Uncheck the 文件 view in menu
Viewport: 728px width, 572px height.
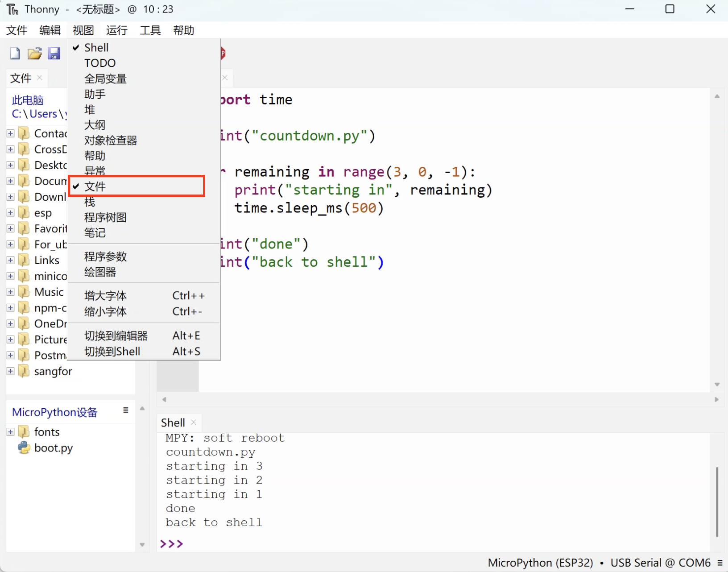95,187
